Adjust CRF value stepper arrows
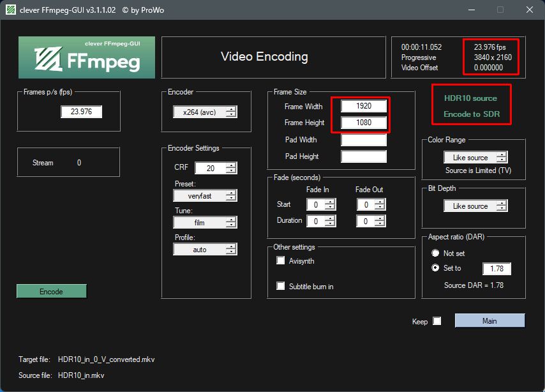This screenshot has height=392, width=545. (231, 168)
